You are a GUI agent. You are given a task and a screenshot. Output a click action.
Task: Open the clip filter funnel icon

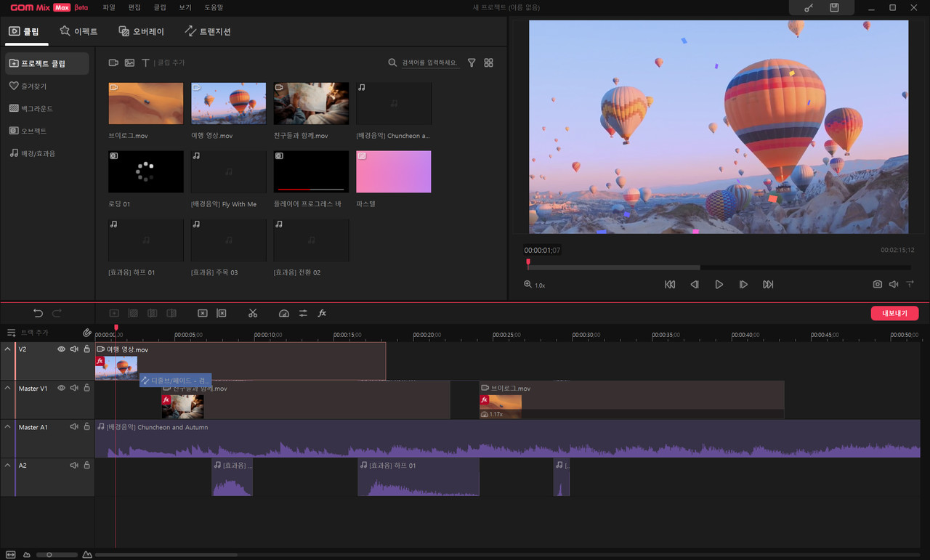[x=472, y=63]
